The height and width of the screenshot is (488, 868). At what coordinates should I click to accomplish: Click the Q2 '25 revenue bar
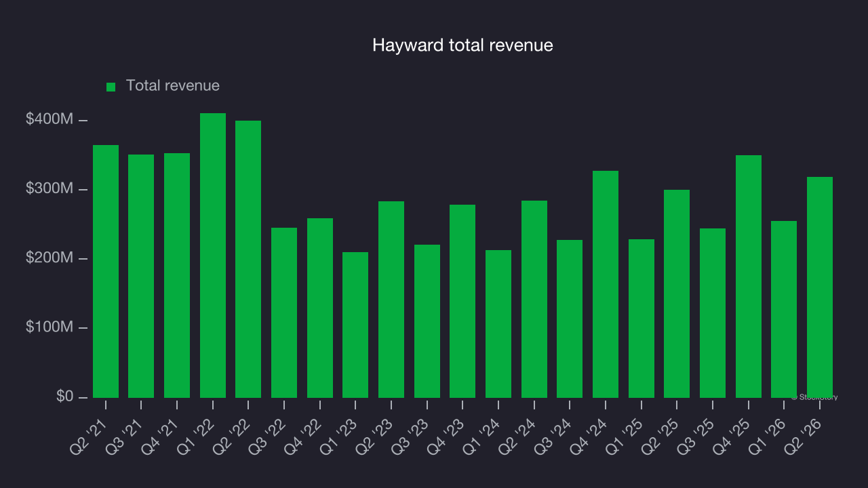[677, 293]
